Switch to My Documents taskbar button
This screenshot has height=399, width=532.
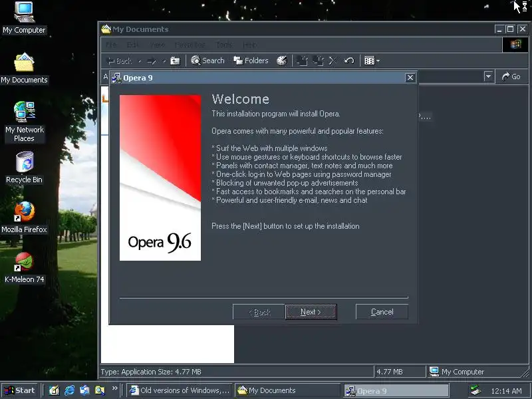287,390
